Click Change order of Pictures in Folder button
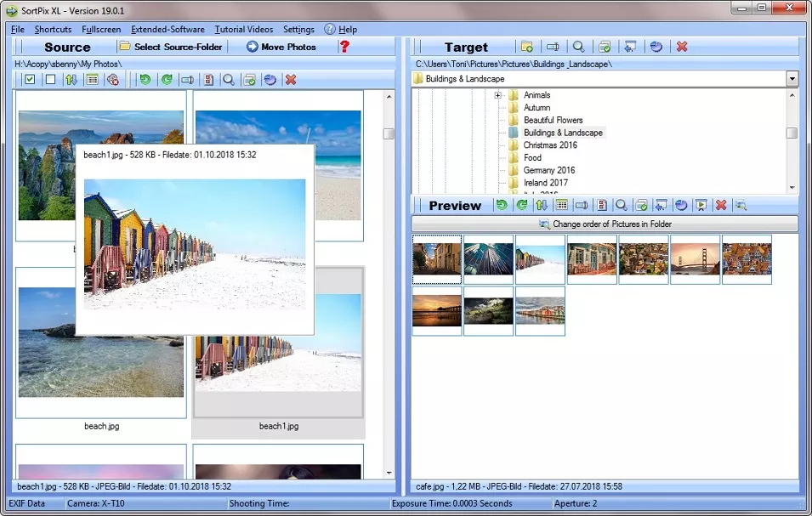The image size is (812, 516). pos(605,224)
